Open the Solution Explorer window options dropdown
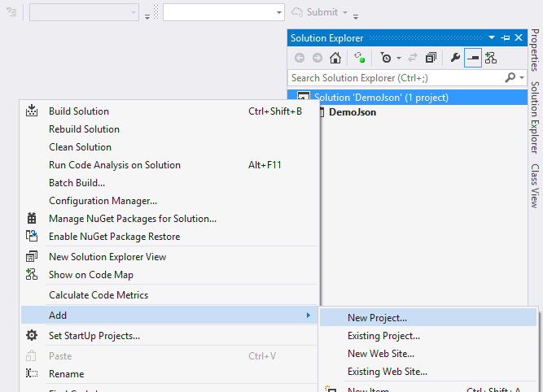Image resolution: width=543 pixels, height=392 pixels. coord(492,37)
